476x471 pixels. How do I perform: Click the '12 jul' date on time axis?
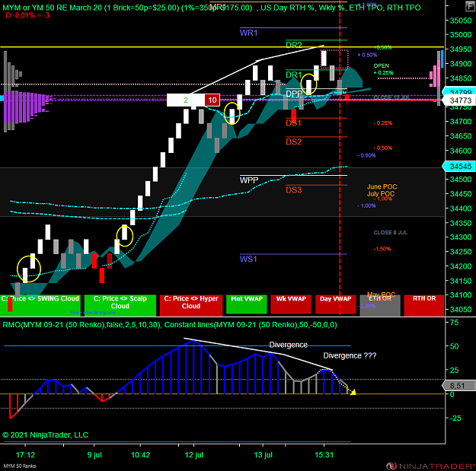coord(194,455)
